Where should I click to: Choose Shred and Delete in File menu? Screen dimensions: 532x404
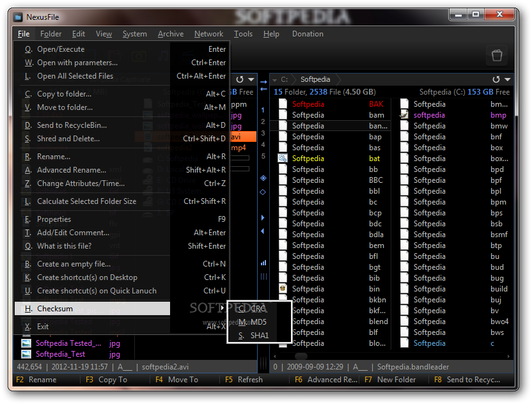121,139
